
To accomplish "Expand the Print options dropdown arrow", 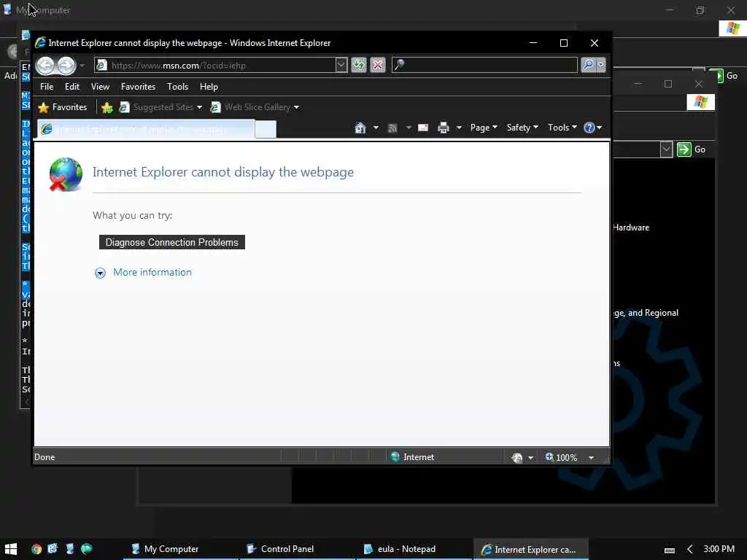I will point(459,128).
